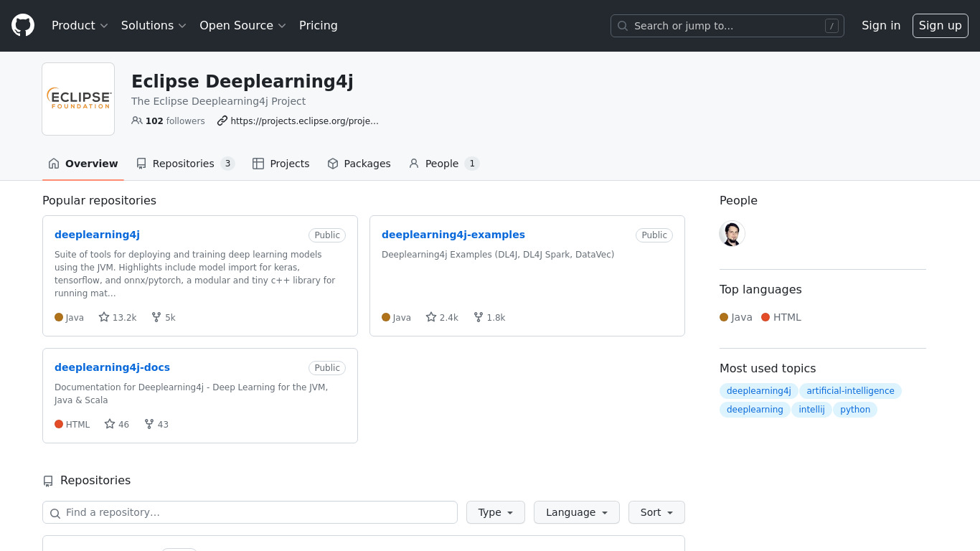980x551 pixels.
Task: Click the Find a repository input
Action: (250, 512)
